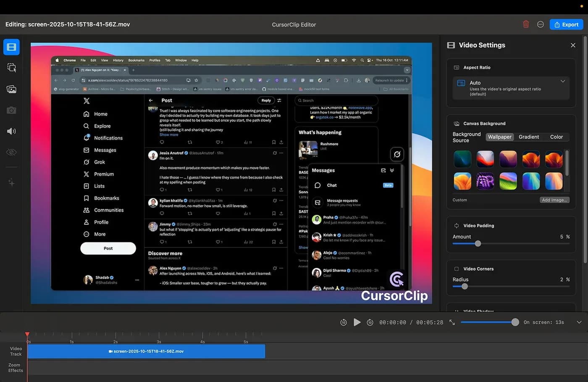This screenshot has height=382, width=588.
Task: Open the audio speaker sidebar tool
Action: pyautogui.click(x=11, y=131)
